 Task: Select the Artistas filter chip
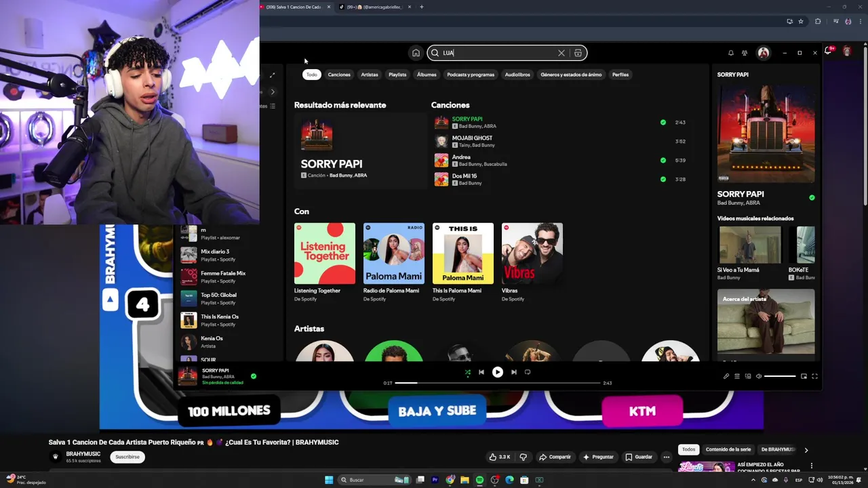pos(370,75)
